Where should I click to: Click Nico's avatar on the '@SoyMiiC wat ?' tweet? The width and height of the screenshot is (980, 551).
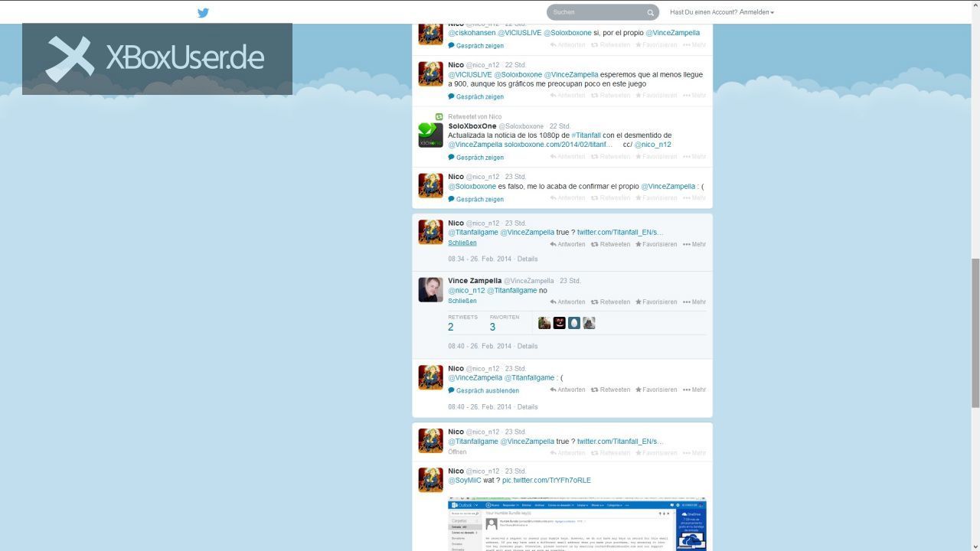pyautogui.click(x=430, y=480)
